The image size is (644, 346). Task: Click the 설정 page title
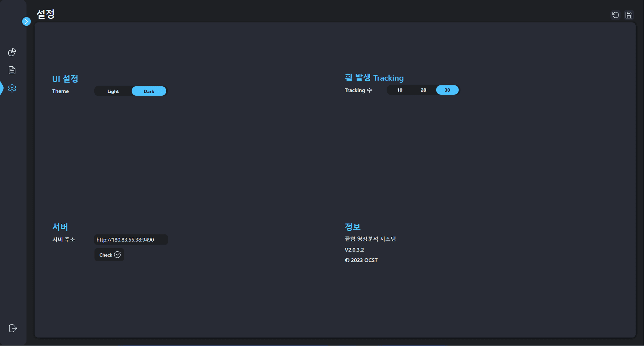coord(46,14)
